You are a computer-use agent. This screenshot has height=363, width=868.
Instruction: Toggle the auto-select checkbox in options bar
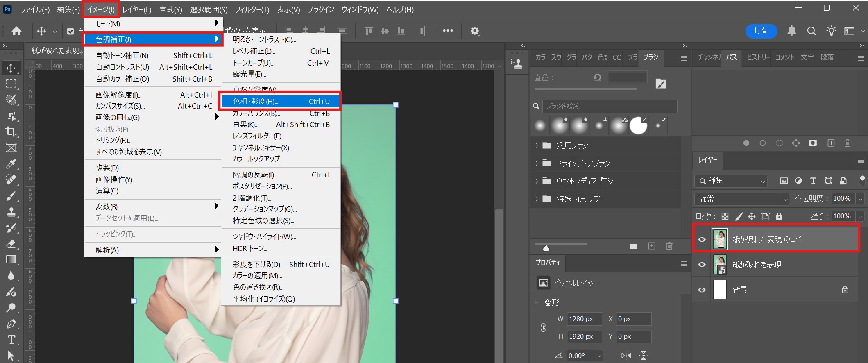tap(70, 31)
